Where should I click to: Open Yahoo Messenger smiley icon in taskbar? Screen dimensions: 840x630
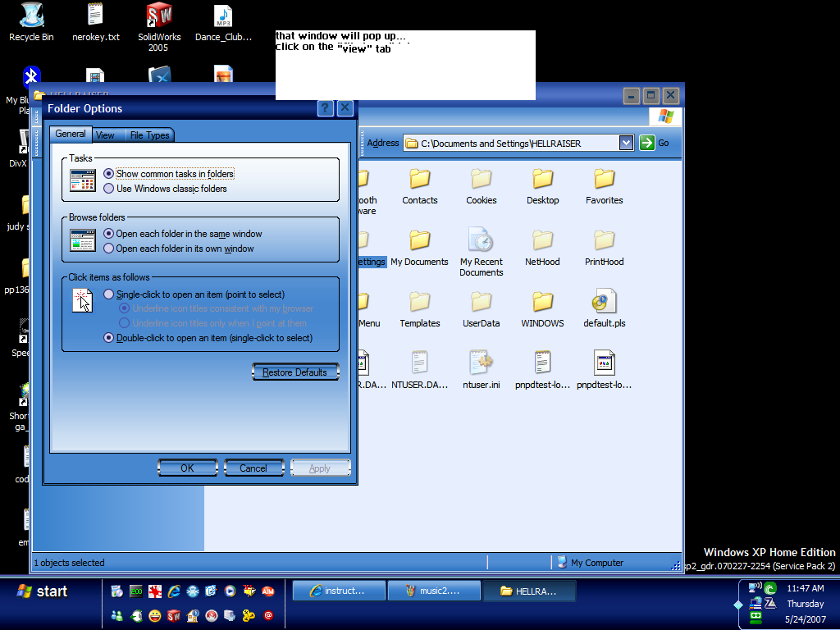153,615
